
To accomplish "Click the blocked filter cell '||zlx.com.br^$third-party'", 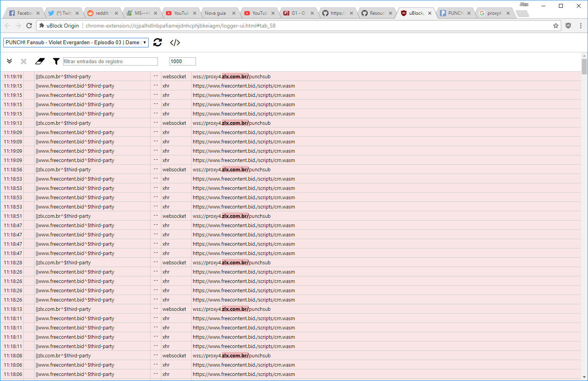I will [63, 76].
